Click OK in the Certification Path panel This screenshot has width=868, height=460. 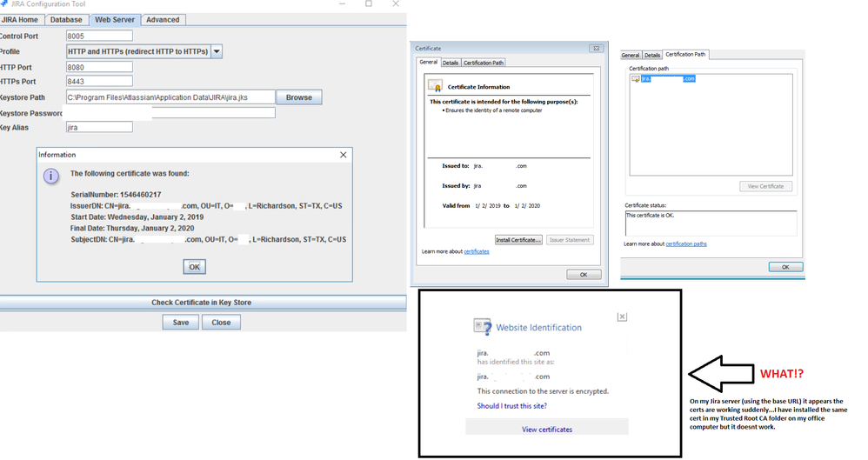(x=785, y=267)
